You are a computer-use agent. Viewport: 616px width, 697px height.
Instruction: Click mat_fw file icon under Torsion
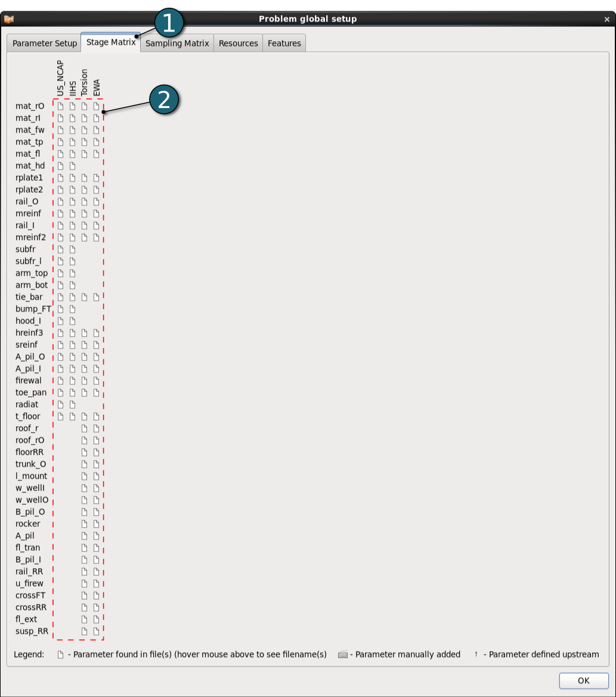click(85, 130)
